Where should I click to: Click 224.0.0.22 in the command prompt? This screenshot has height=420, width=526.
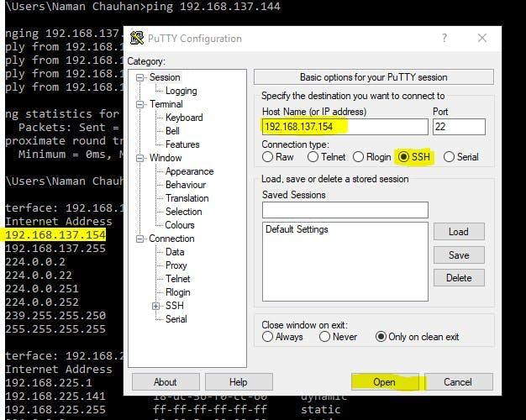click(39, 275)
